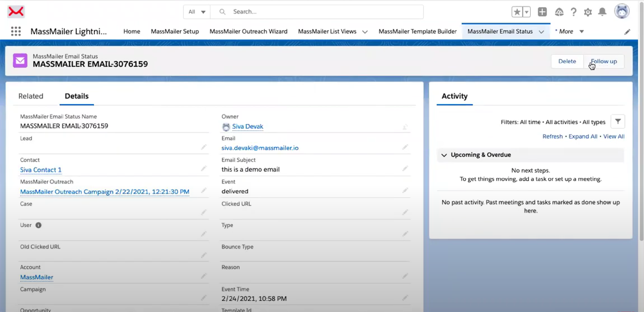Click the edit navigation pencil icon
This screenshot has width=644, height=312.
point(627,32)
